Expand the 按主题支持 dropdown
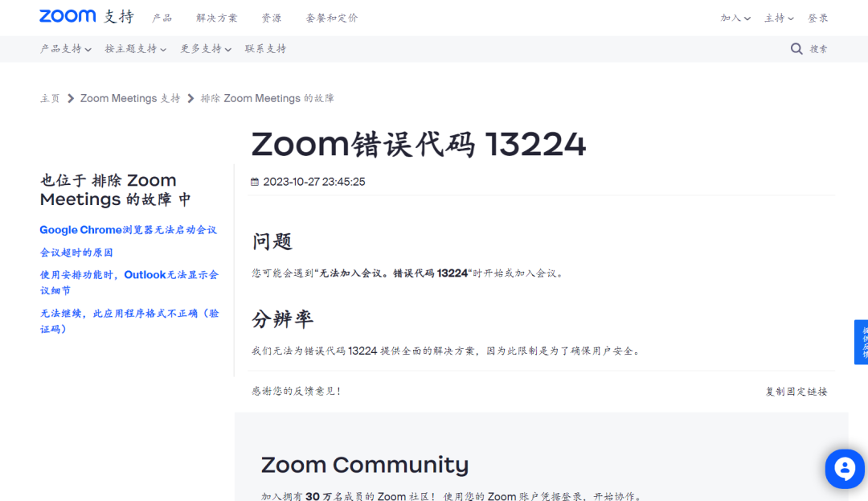The width and height of the screenshot is (868, 501). [136, 49]
